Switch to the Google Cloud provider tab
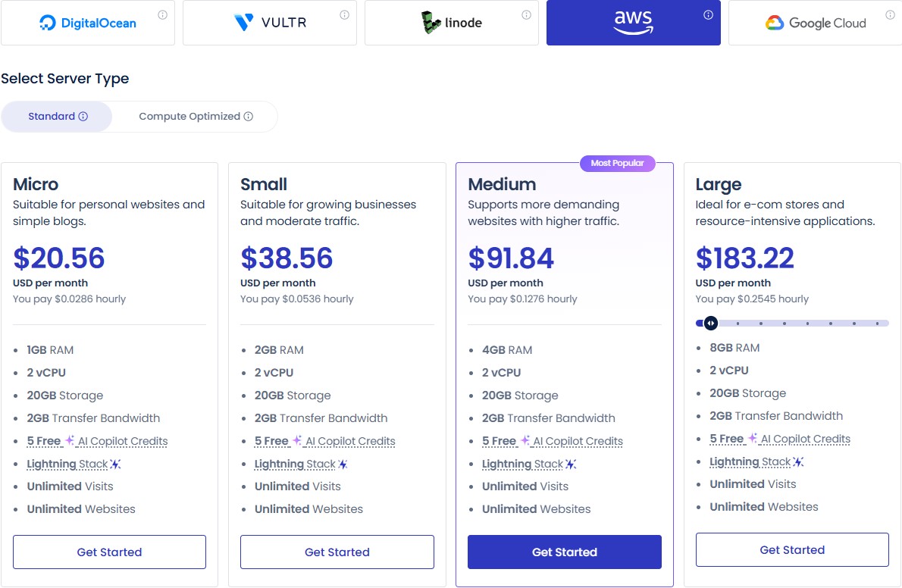Viewport: 902px width, 588px height. tap(816, 23)
